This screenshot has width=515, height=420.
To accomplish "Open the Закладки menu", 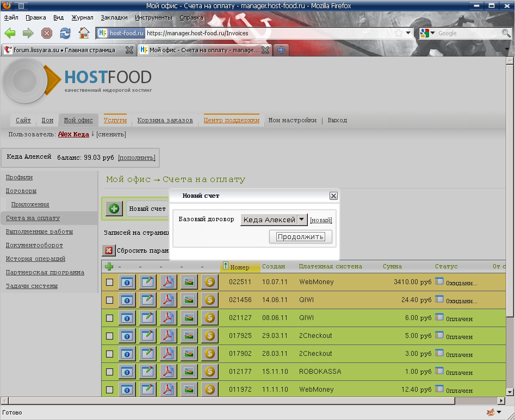I will click(x=114, y=17).
